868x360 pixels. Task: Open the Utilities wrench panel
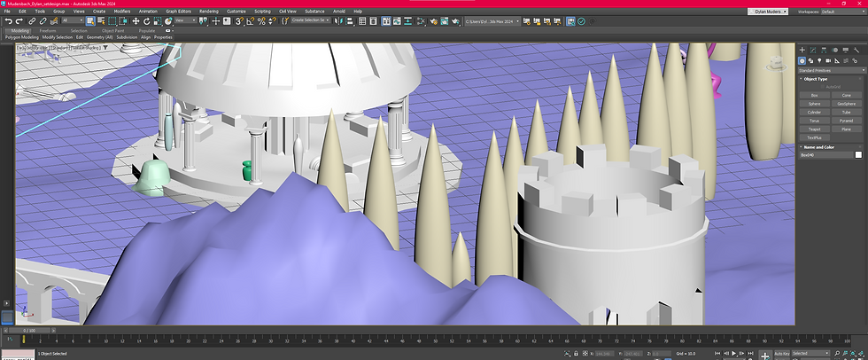(857, 50)
